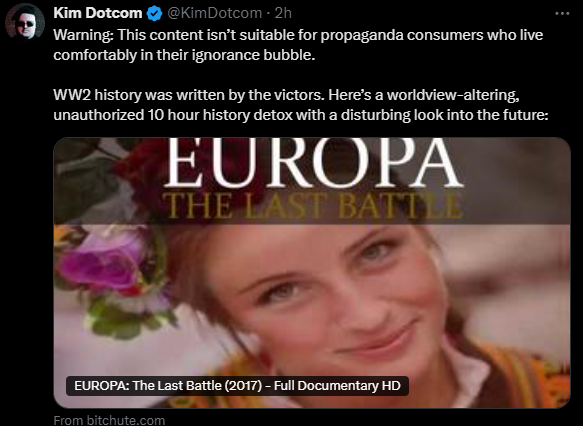Screen dimensions: 583x426
Task: Click the tweet paragraph starting with "Warning:"
Action: [x=298, y=45]
